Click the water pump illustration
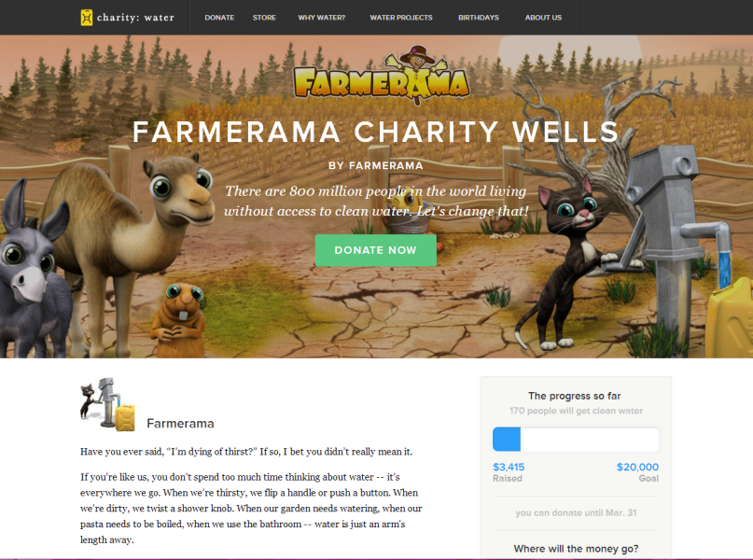 (x=673, y=240)
